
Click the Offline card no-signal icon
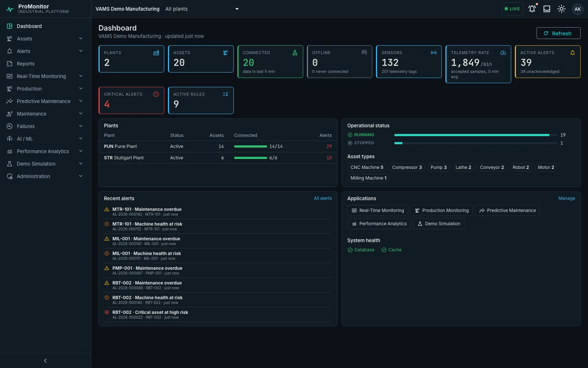[x=365, y=53]
